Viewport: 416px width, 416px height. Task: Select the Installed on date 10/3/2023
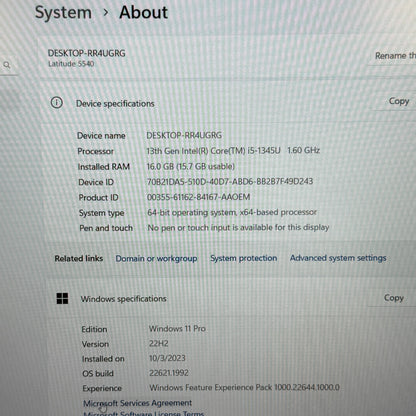click(x=167, y=358)
